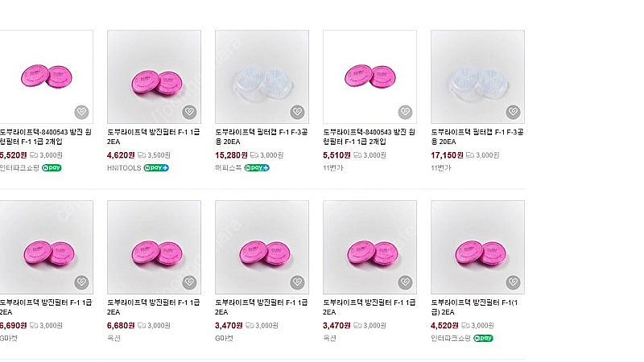Toggle wishlist heart on the 5,520원 filter product
644x362 pixels.
81,112
